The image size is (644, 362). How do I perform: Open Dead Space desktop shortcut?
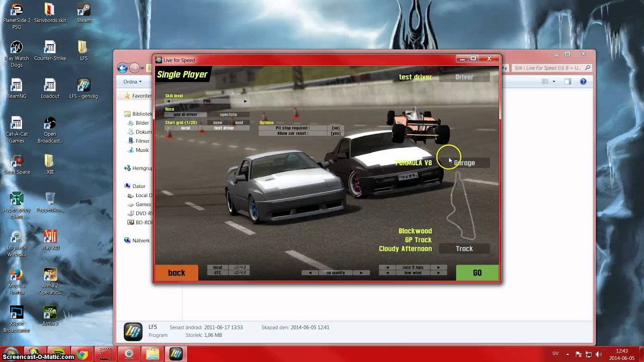pos(17,164)
